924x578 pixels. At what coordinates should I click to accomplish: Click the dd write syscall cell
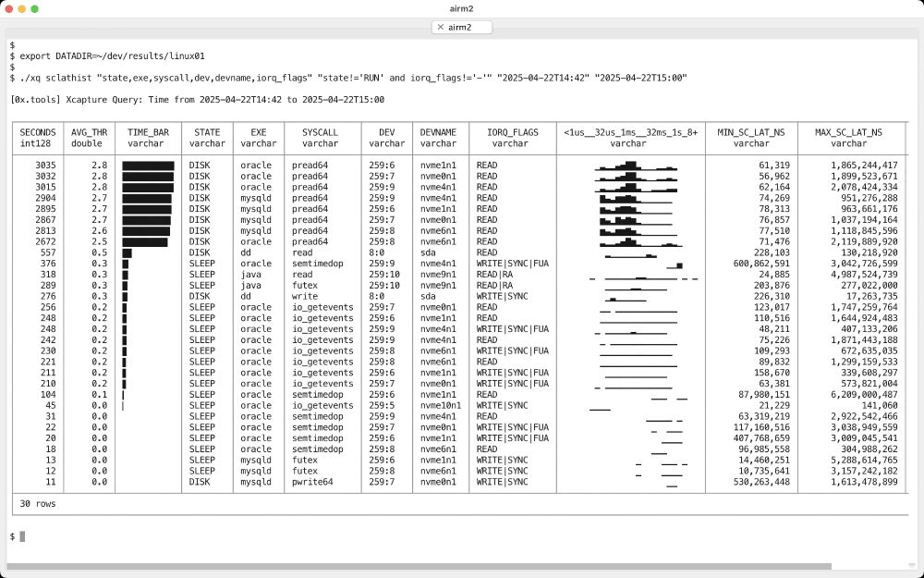305,296
